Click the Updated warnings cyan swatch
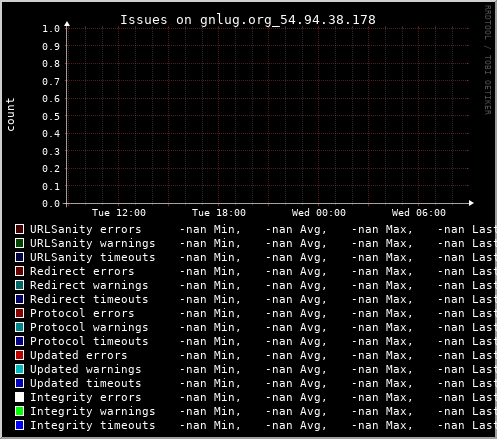The width and height of the screenshot is (497, 439). coord(20,369)
